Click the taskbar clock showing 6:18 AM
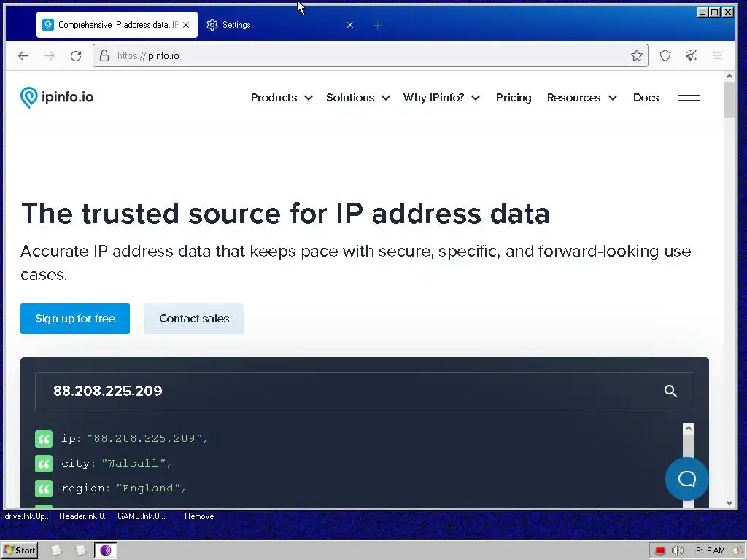This screenshot has height=560, width=747. click(x=710, y=551)
